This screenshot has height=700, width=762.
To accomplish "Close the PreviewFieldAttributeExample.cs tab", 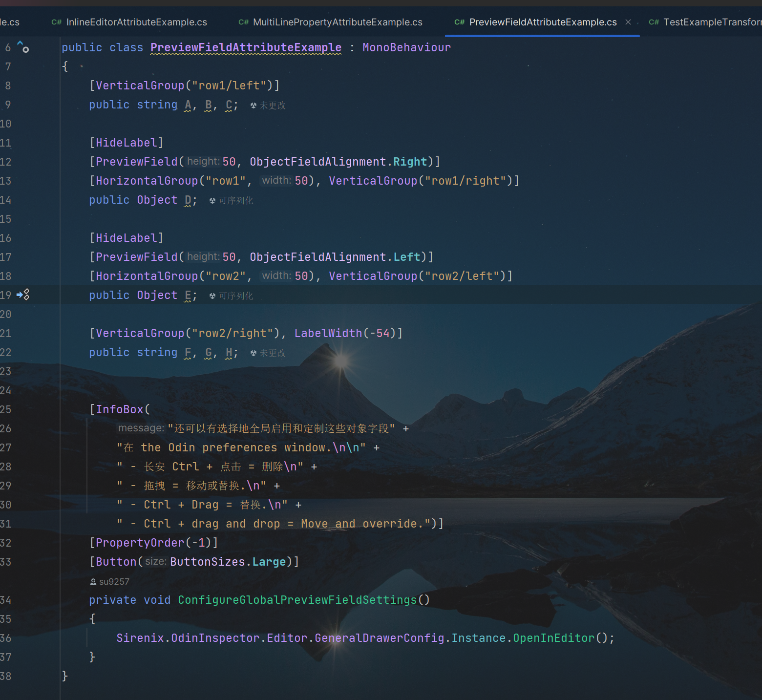I will click(628, 22).
